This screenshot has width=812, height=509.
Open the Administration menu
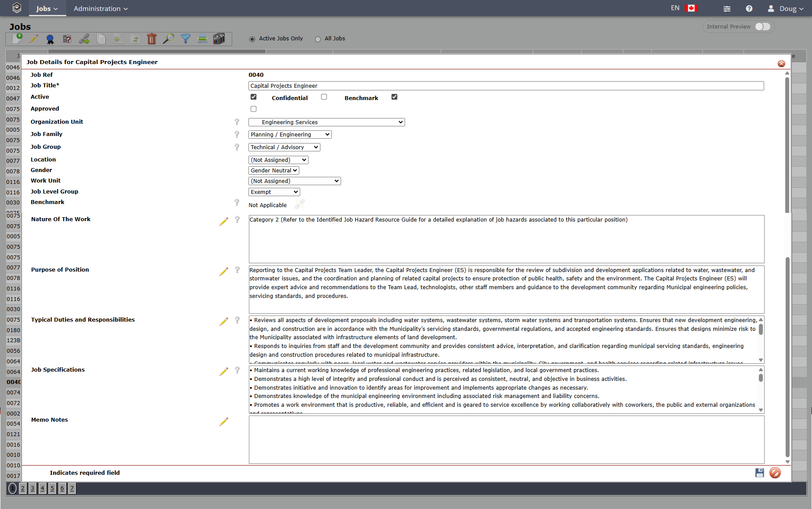point(101,8)
